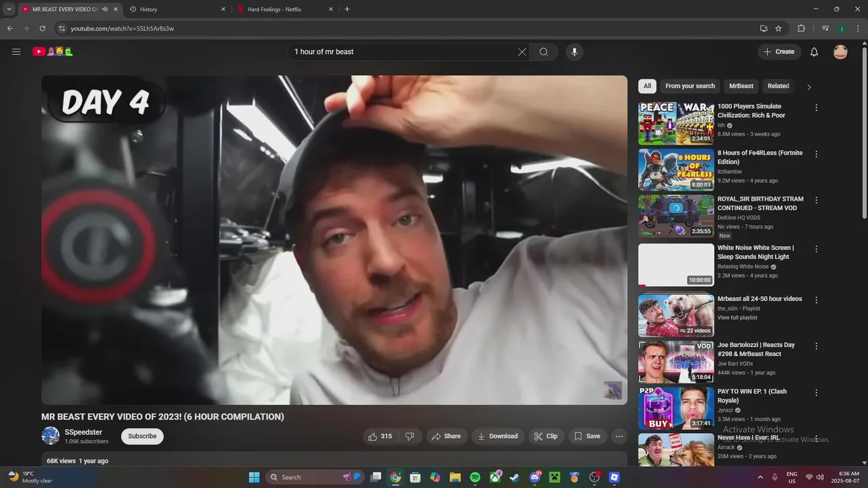Open File Explorer from taskbar
868x488 pixels.
(455, 477)
